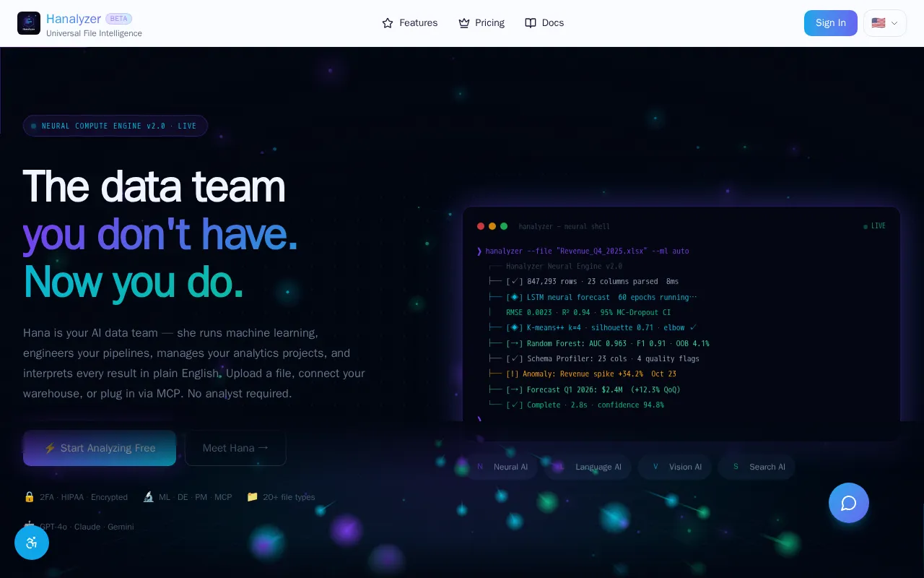Select the Language AI tab
The width and height of the screenshot is (924, 578).
point(588,467)
